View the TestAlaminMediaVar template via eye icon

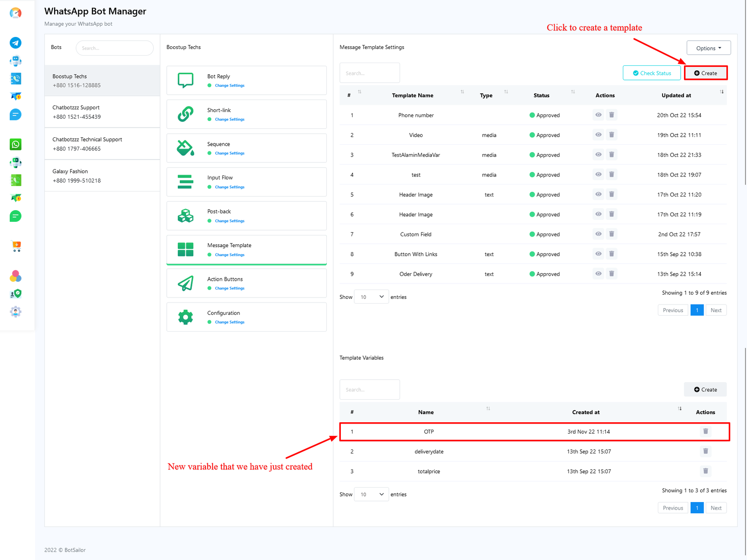pos(598,155)
